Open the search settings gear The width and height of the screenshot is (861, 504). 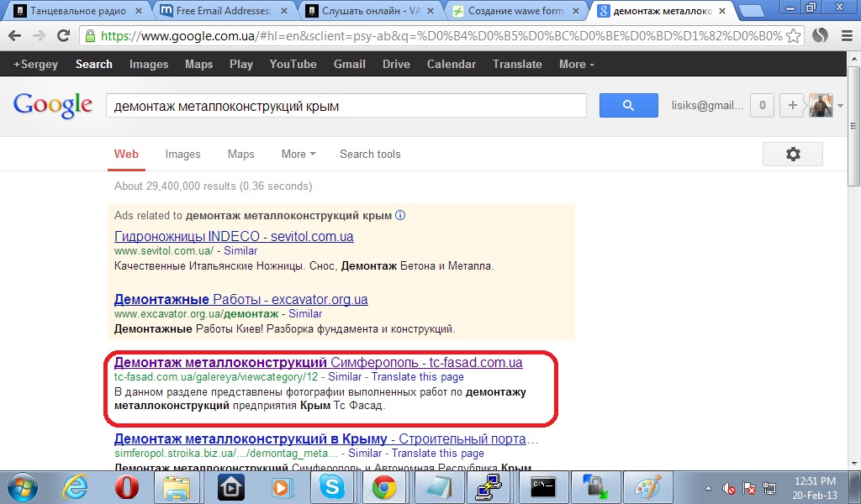tap(792, 154)
